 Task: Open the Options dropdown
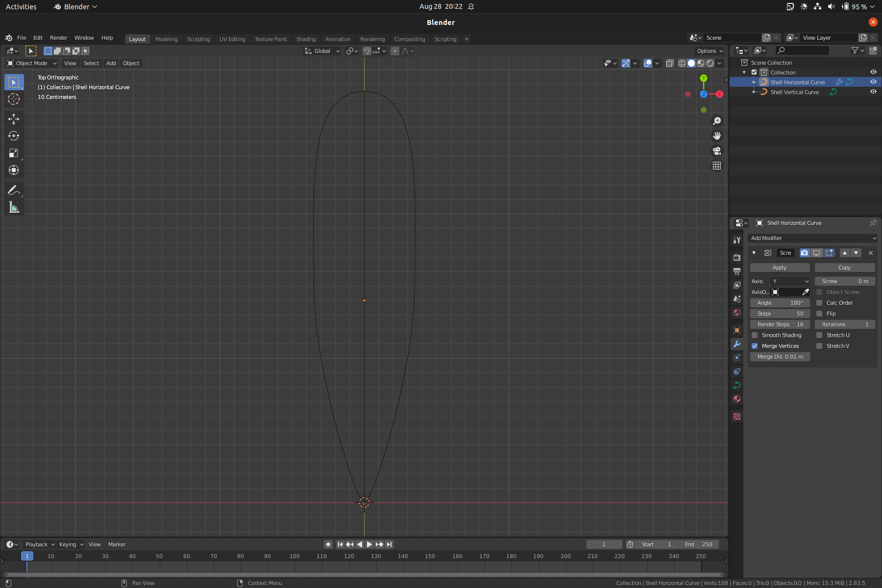[x=710, y=51]
